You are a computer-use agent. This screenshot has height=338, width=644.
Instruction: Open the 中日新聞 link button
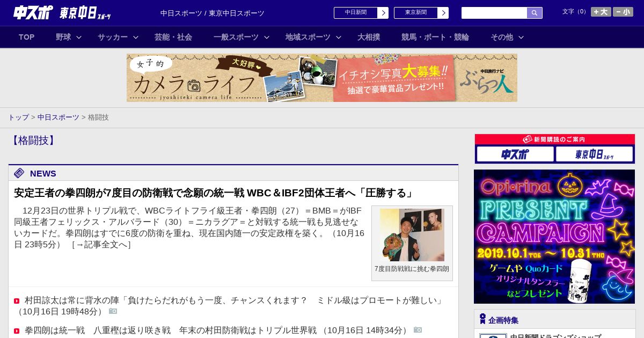point(356,13)
